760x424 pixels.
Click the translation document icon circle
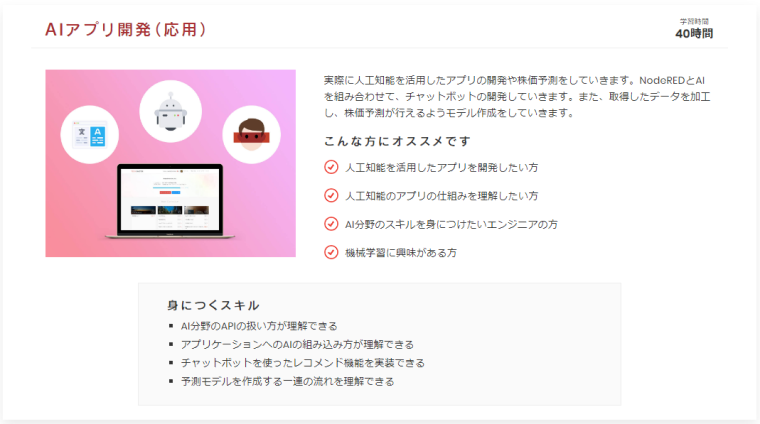coord(90,134)
